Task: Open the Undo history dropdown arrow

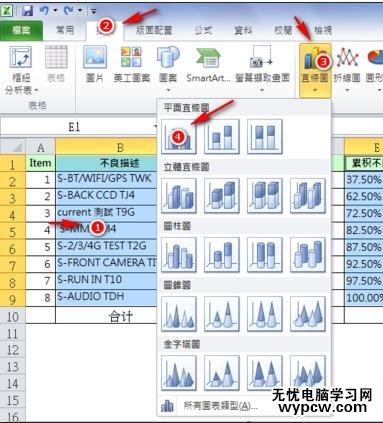Action: (x=55, y=11)
